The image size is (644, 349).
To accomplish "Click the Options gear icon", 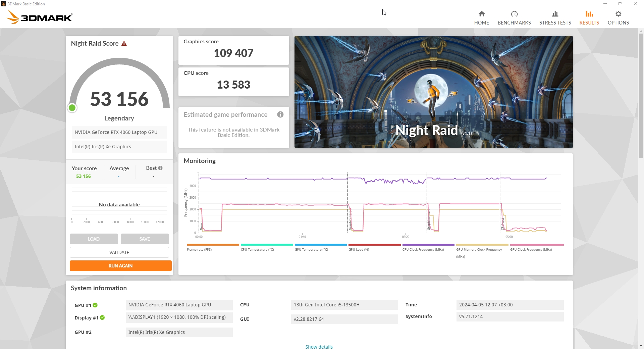I will click(x=619, y=14).
